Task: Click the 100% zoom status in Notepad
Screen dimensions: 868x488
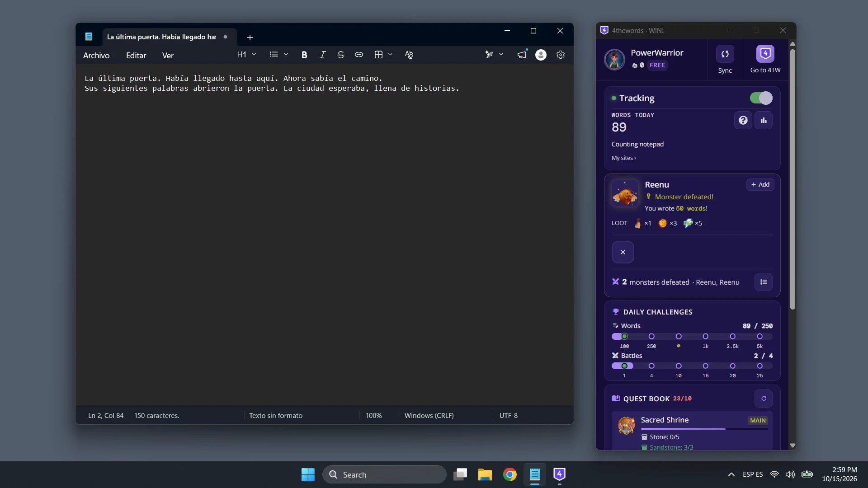Action: [x=374, y=416]
